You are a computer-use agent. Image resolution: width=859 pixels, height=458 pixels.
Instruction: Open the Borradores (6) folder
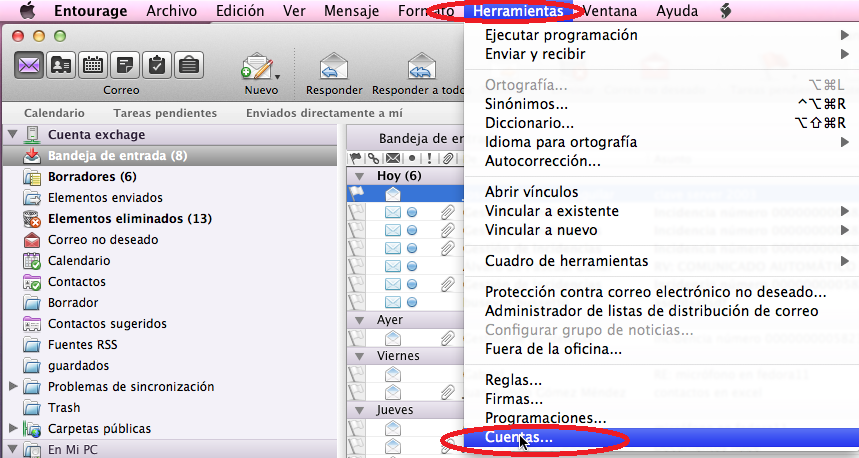[x=92, y=176]
